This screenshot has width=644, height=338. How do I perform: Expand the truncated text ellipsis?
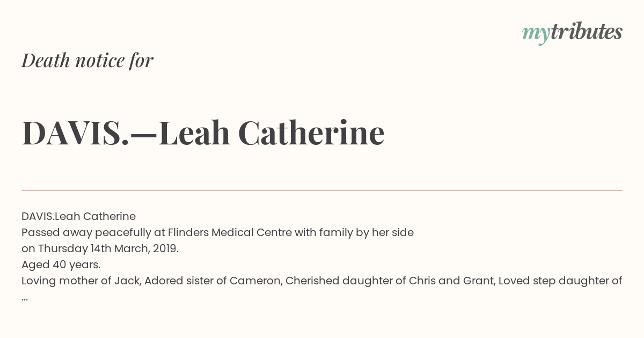(25, 298)
